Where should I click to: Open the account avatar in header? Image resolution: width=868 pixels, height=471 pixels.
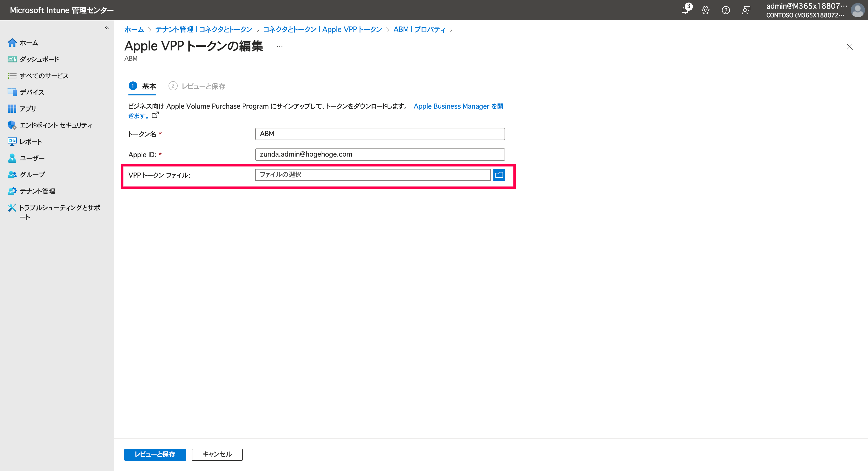pyautogui.click(x=857, y=10)
